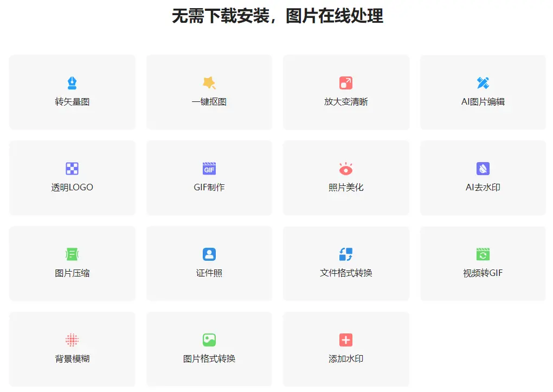This screenshot has height=392, width=553.
Task: Open 图片压缩 with the compress icon
Action: [x=72, y=254]
